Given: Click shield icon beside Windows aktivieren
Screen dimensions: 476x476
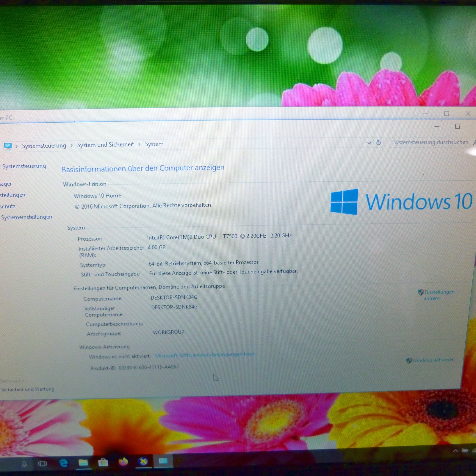Looking at the screenshot, I should 409,360.
